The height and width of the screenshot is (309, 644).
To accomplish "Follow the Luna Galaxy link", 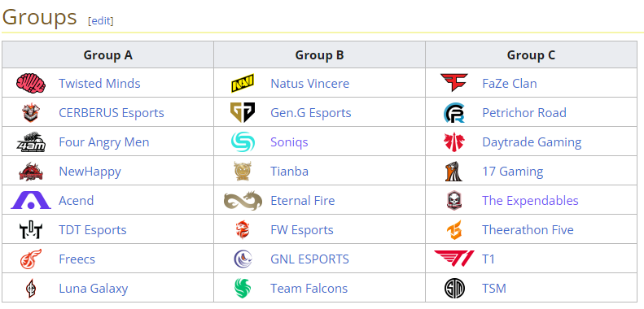I will pos(94,289).
